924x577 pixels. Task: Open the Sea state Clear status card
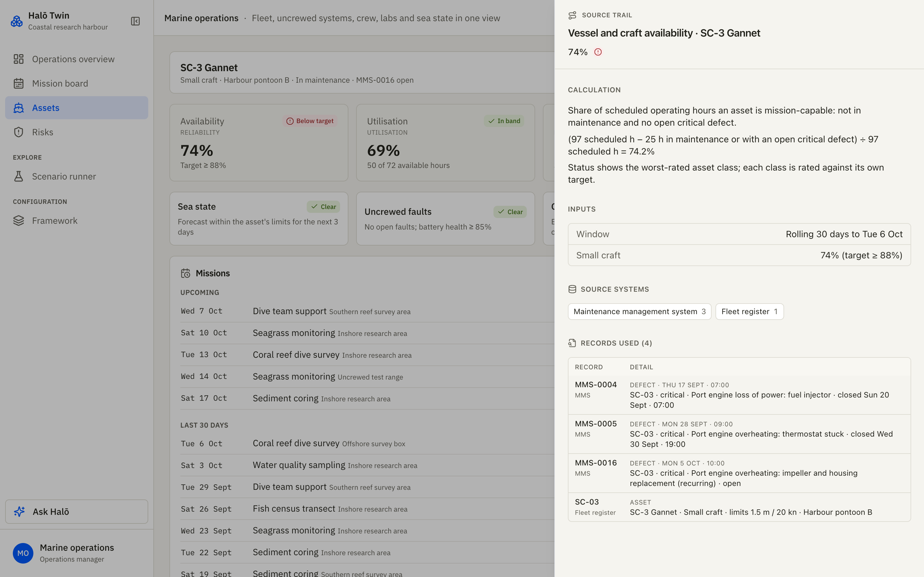click(x=259, y=219)
